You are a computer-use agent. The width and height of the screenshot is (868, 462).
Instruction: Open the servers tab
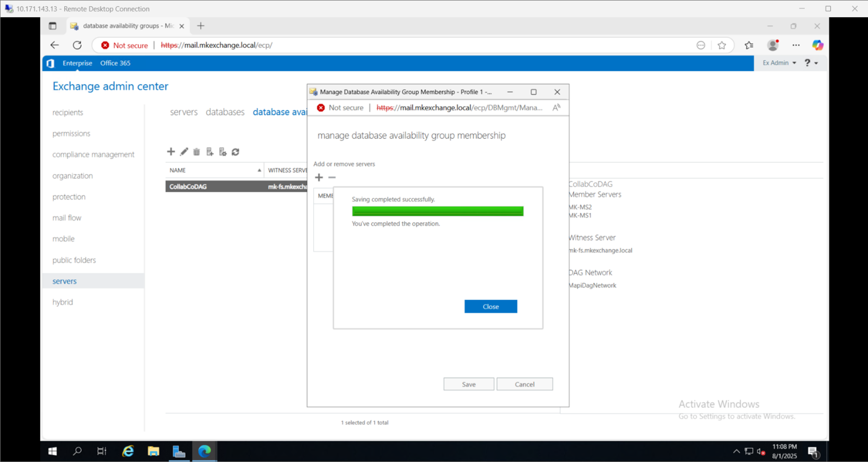click(184, 112)
